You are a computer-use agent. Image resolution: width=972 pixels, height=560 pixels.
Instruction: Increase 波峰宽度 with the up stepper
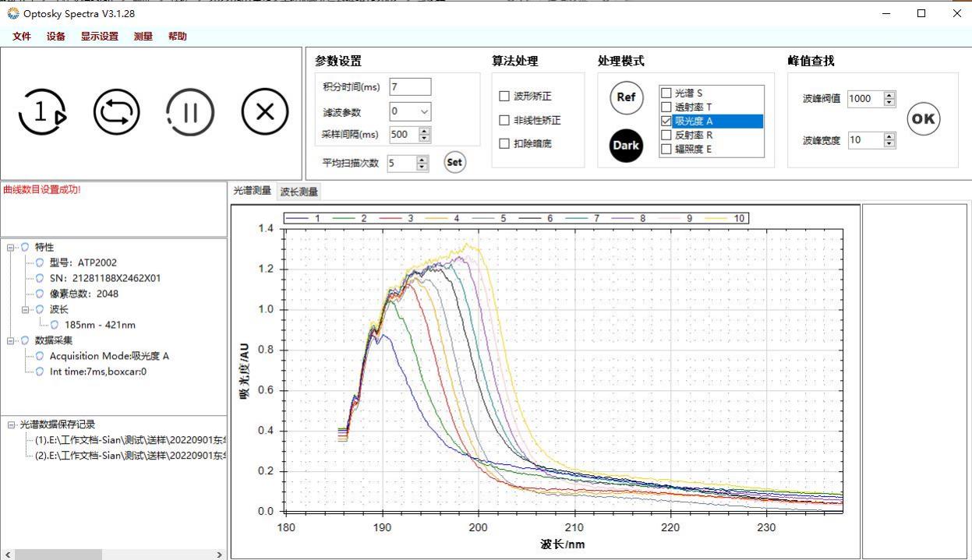(890, 136)
